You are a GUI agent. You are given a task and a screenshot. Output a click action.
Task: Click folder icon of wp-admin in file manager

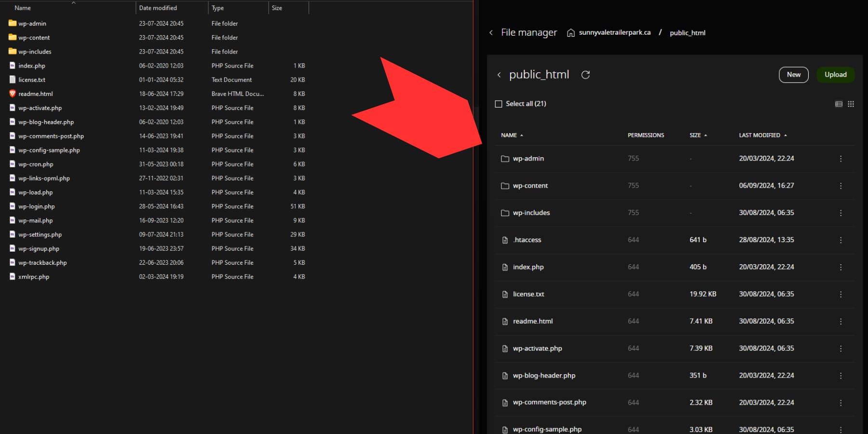pos(505,159)
